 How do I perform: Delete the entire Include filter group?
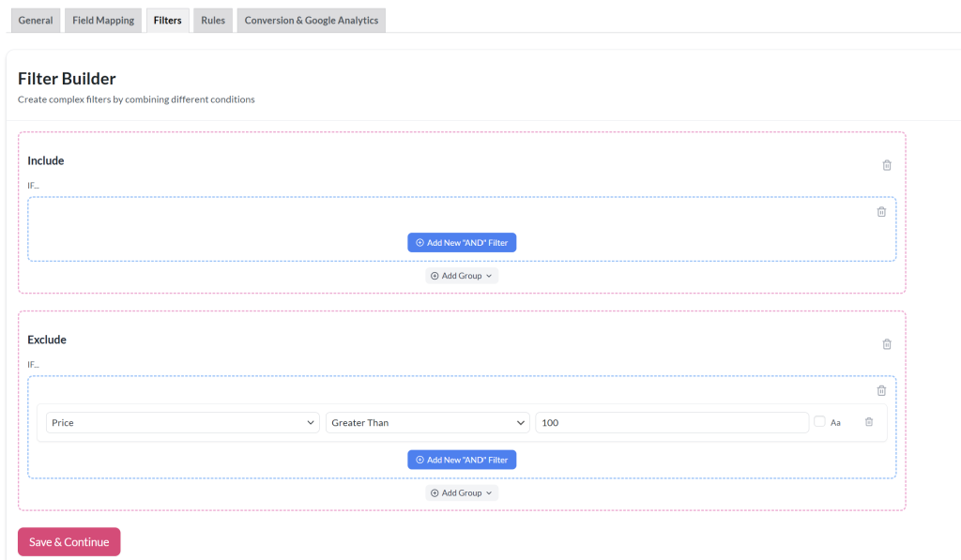(887, 165)
